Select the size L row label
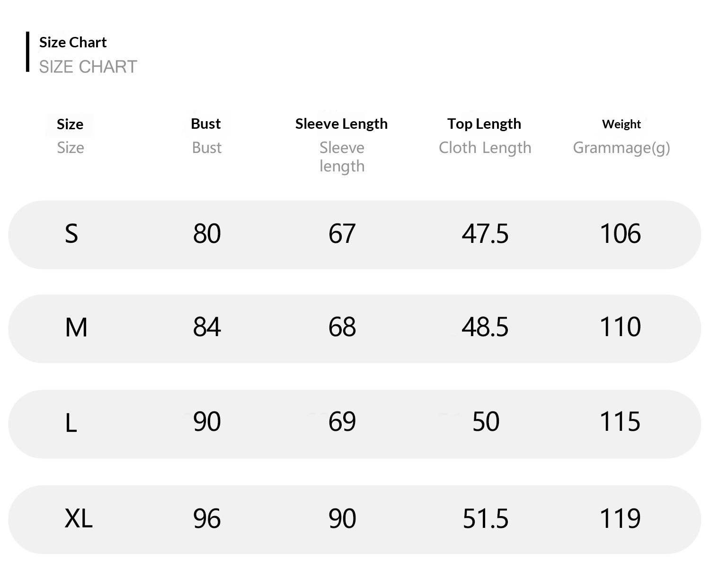710x588 pixels. 71,422
